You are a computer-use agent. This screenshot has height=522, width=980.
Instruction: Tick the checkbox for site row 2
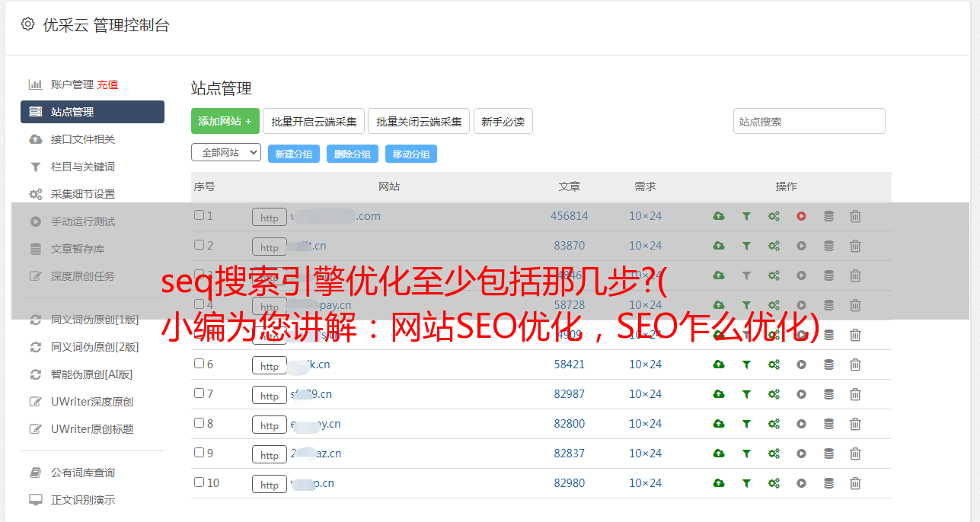click(199, 245)
